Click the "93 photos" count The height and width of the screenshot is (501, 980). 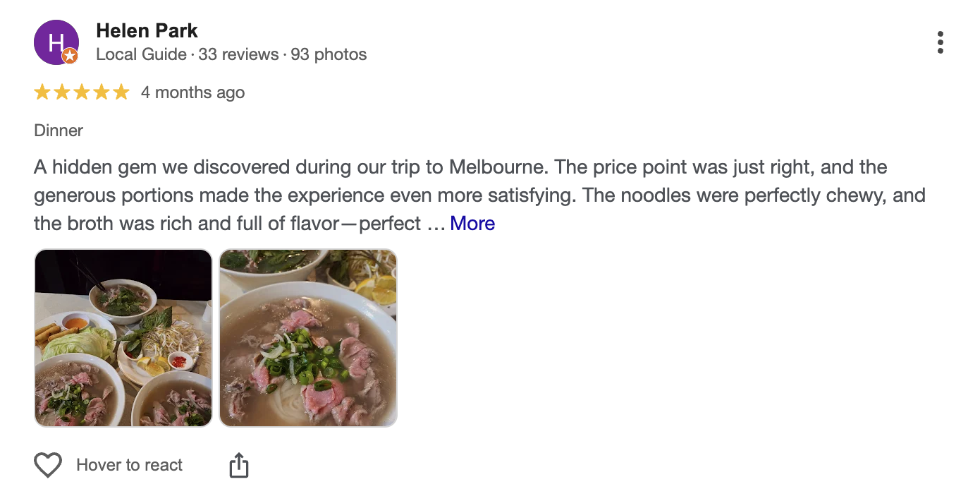pyautogui.click(x=329, y=54)
